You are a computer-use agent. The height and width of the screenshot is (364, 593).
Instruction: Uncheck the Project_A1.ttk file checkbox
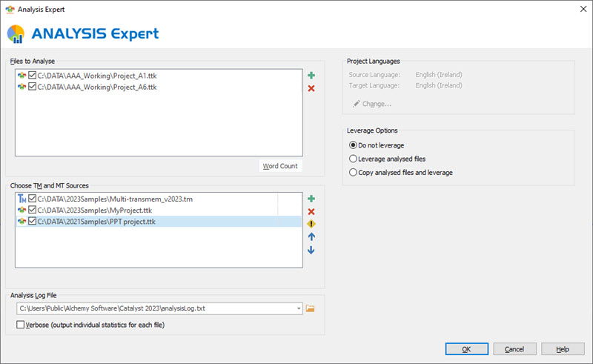(x=32, y=75)
